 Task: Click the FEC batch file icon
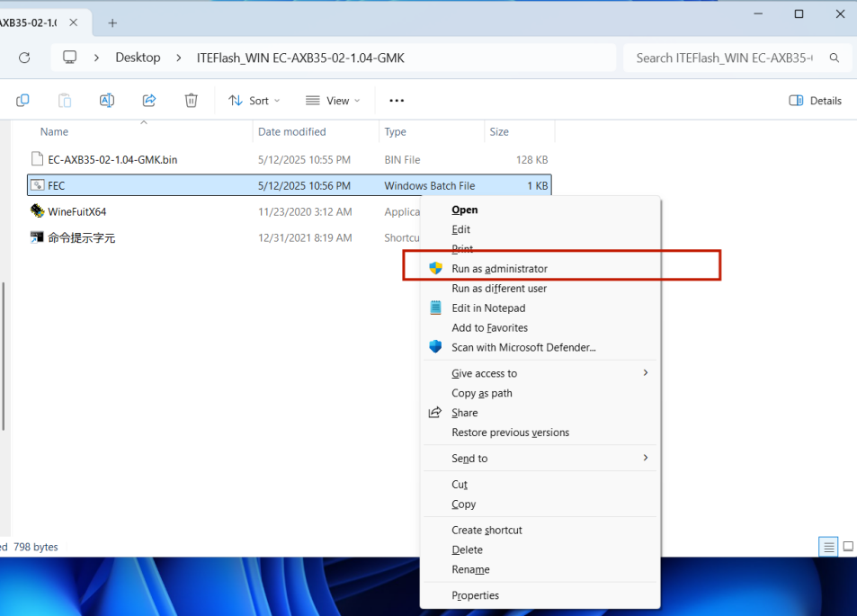37,185
